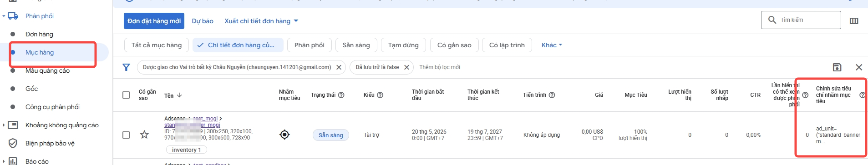Click the Không áp dụng progress cell
Screen dimensions: 868x165
pos(542,135)
